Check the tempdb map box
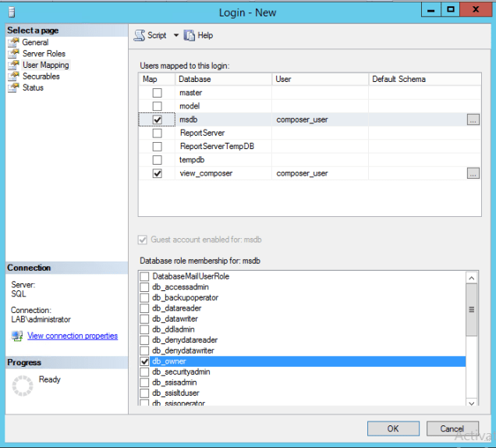The height and width of the screenshot is (448, 496). pos(158,160)
